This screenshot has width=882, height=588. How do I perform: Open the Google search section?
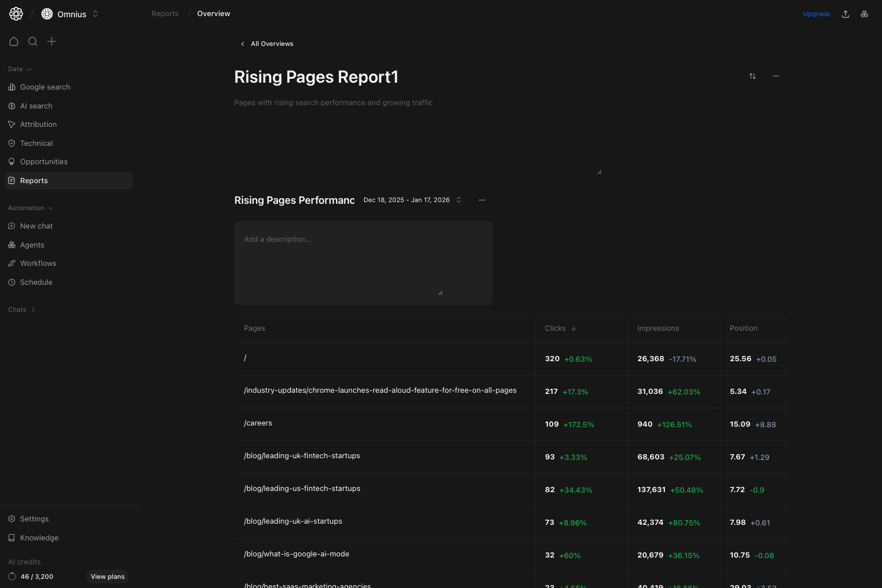(x=45, y=87)
